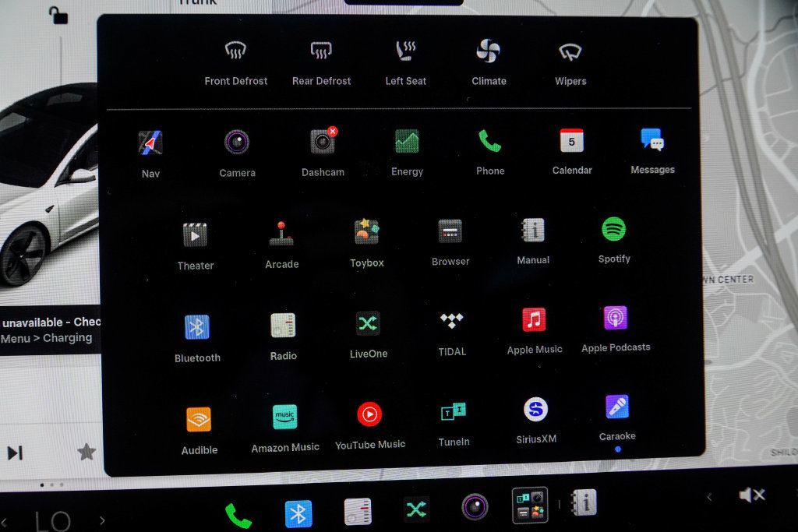Tap the all-apps launcher icon in dock
The height and width of the screenshot is (532, 798).
click(530, 505)
